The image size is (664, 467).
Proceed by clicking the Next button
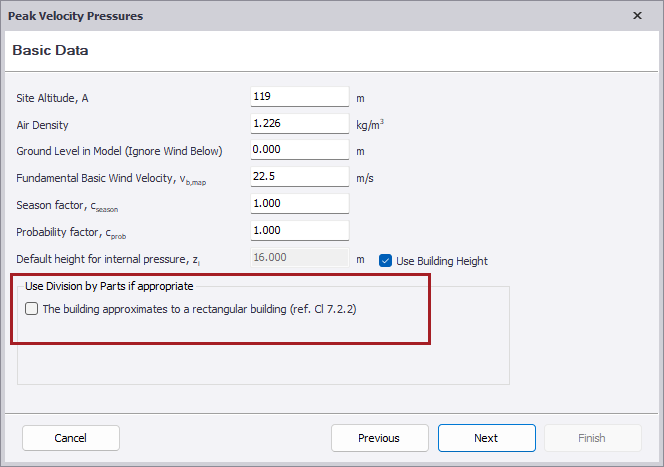(486, 438)
